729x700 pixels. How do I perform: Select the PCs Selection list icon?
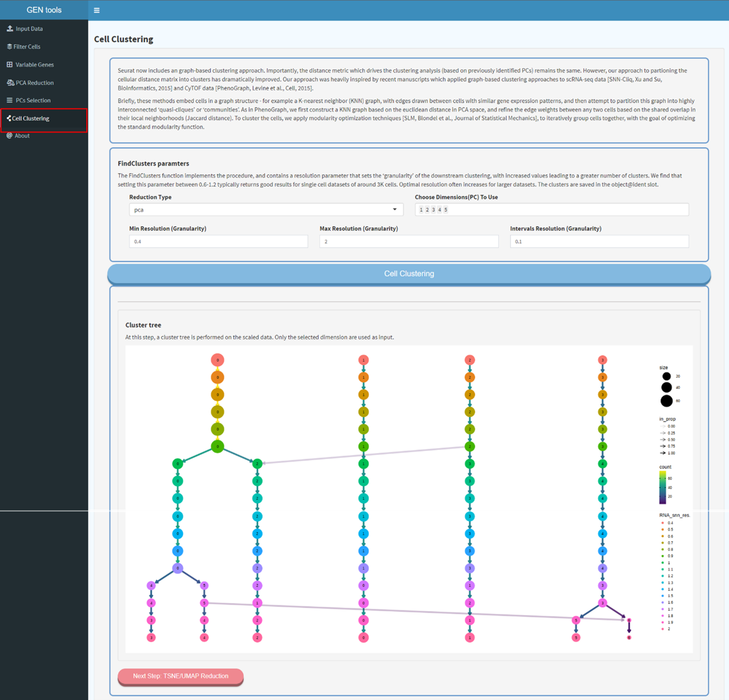pyautogui.click(x=9, y=100)
